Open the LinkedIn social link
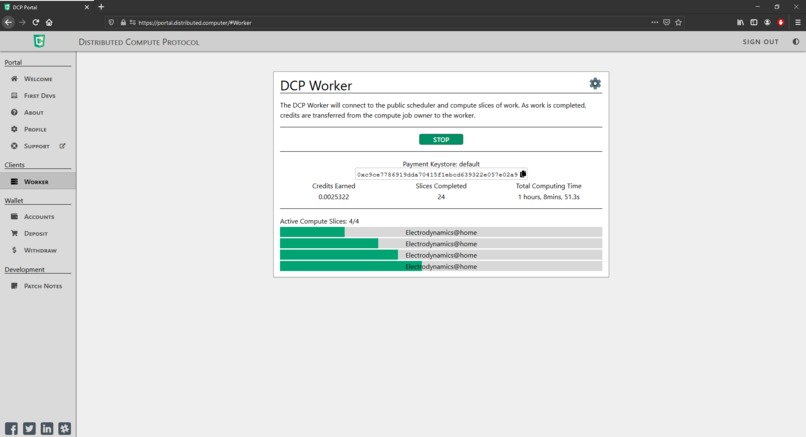806x437 pixels. (47, 428)
